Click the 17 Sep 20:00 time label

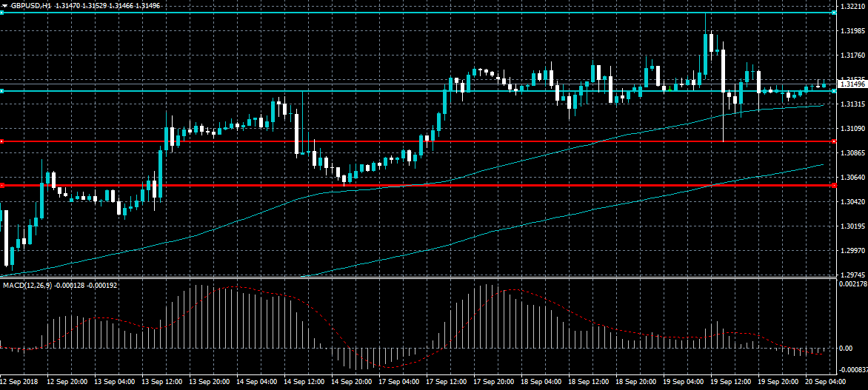tap(494, 382)
